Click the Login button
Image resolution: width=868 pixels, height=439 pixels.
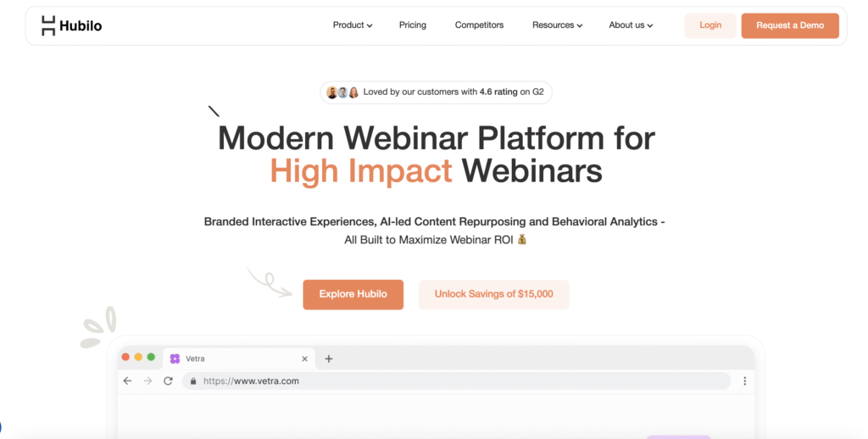(x=710, y=25)
